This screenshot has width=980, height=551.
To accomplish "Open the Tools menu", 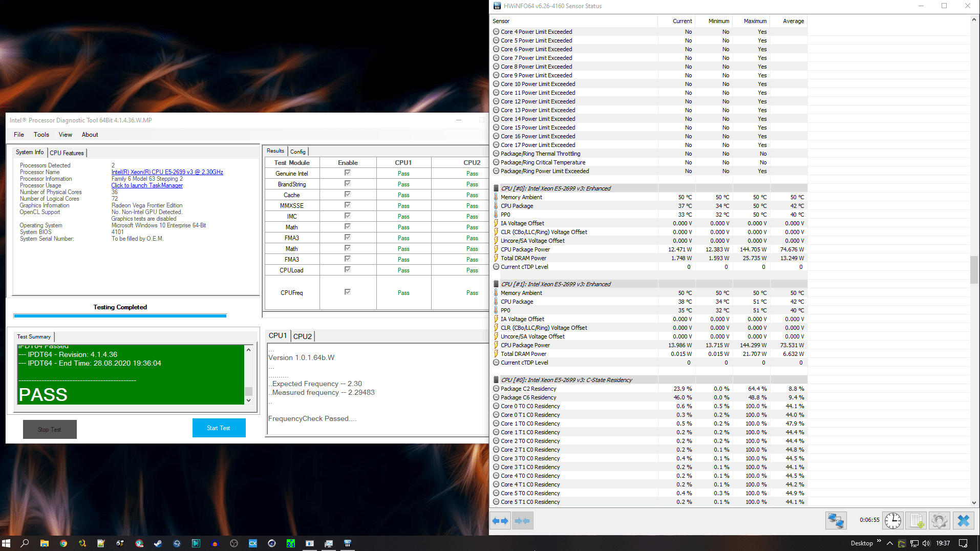I will [x=41, y=135].
